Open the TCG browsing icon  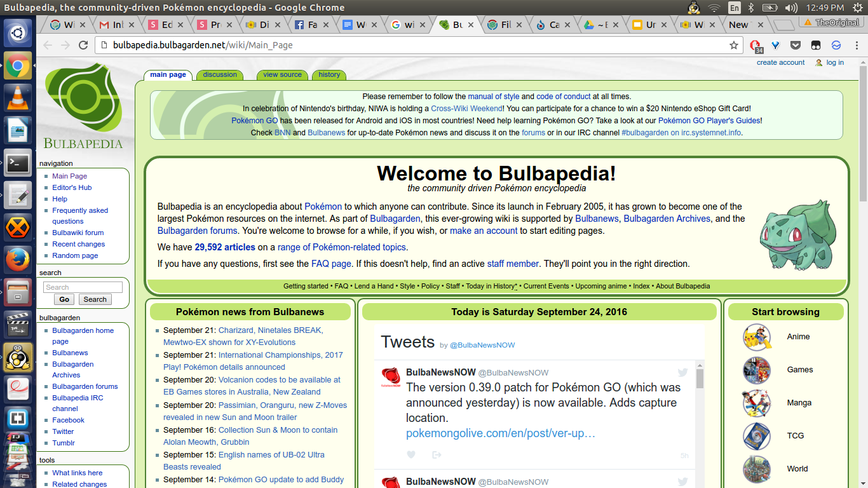pyautogui.click(x=757, y=436)
